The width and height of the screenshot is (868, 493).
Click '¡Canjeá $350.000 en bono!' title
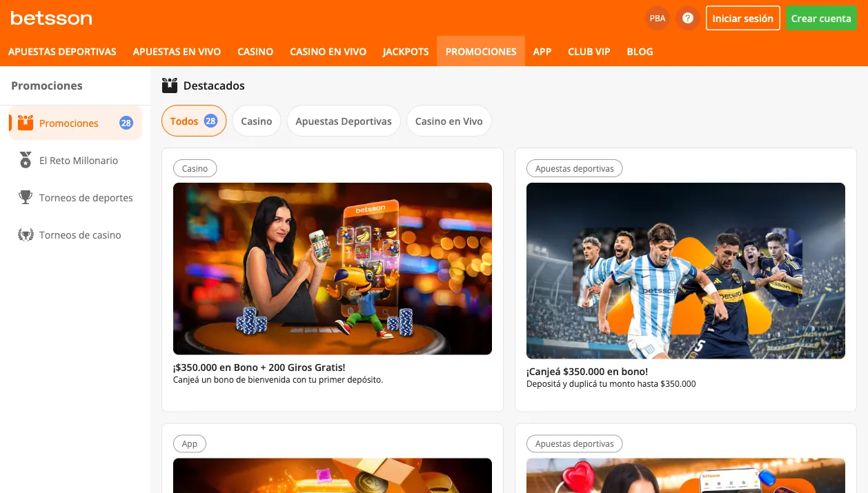(587, 372)
